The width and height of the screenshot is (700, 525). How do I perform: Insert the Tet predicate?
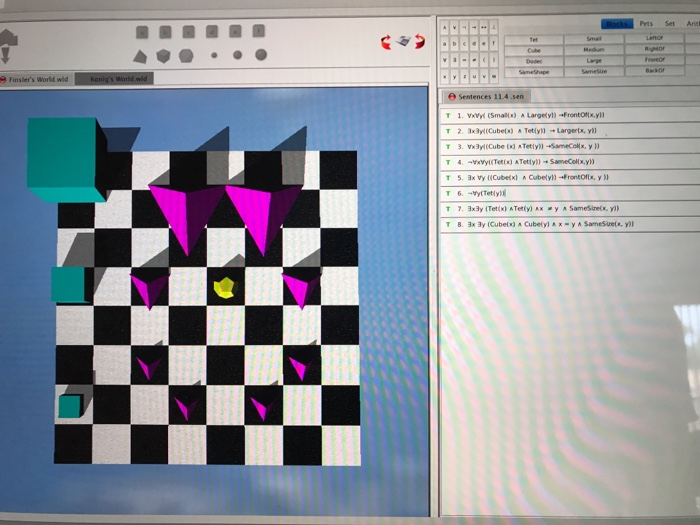coord(533,40)
